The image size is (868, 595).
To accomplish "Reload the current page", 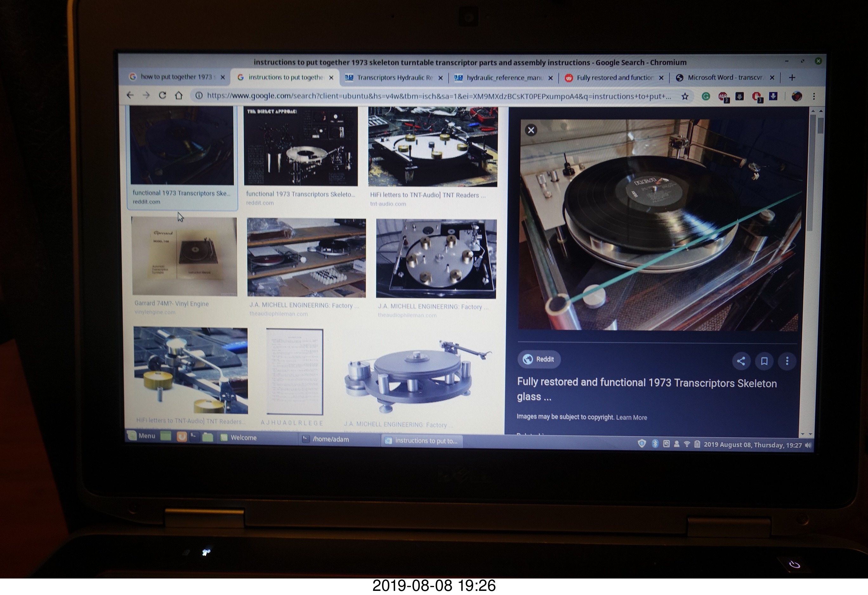I will [x=162, y=95].
